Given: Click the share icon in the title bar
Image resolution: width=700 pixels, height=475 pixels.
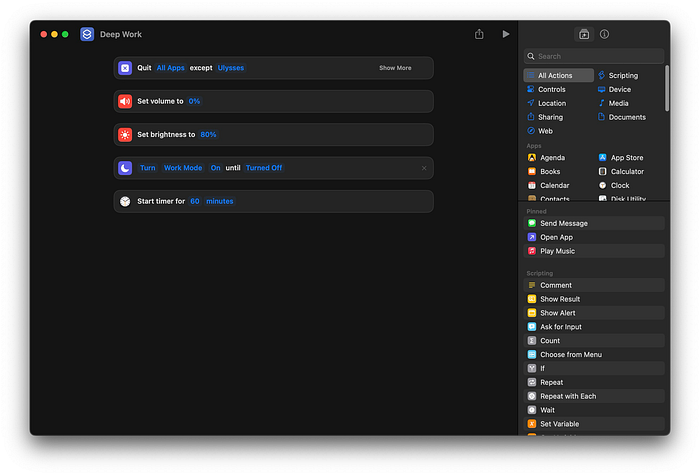Looking at the screenshot, I should (x=479, y=34).
